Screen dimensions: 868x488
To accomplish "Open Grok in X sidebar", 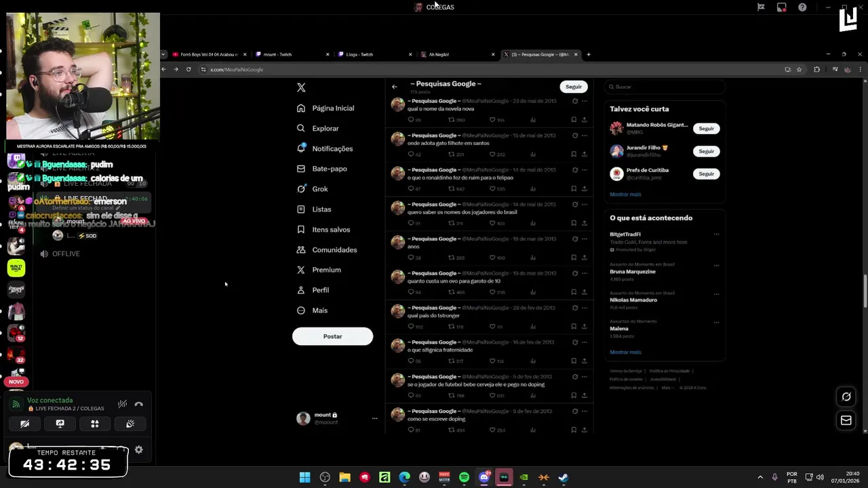I will [312, 189].
